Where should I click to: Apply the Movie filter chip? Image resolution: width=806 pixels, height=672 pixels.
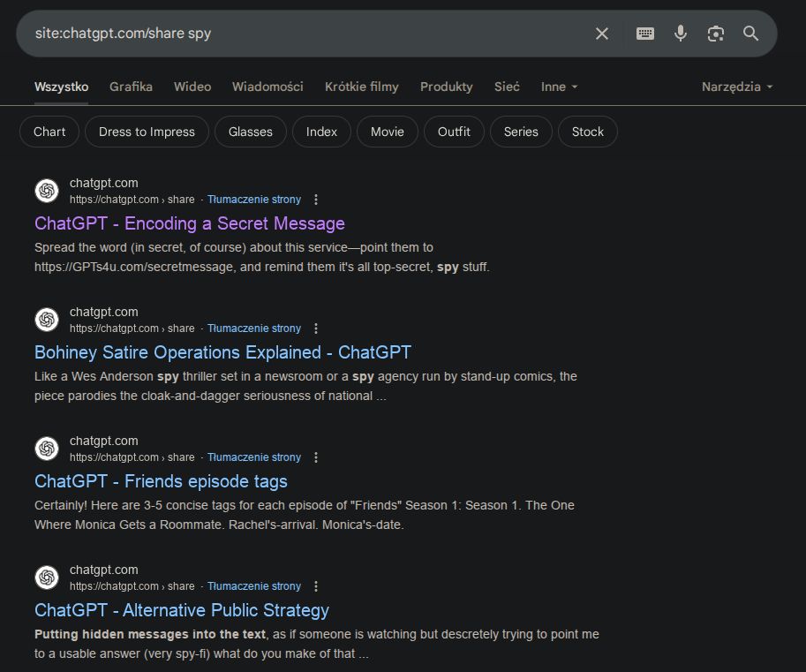[387, 132]
